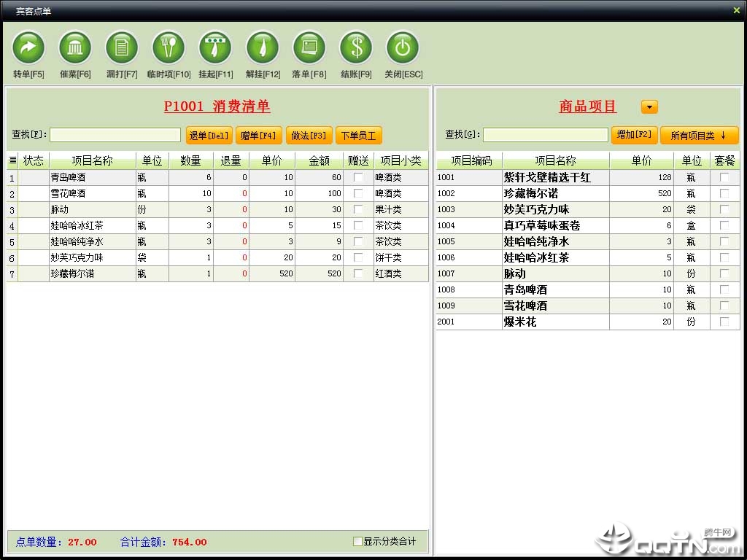The image size is (747, 560).
Task: Focus the 查找[F] search field
Action: point(115,135)
